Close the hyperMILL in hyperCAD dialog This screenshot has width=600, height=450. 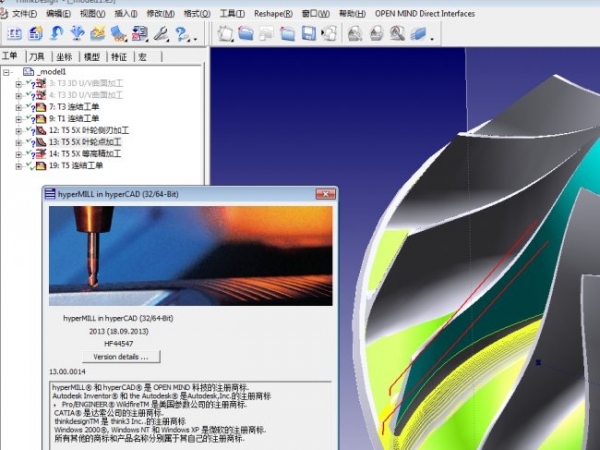click(x=325, y=194)
